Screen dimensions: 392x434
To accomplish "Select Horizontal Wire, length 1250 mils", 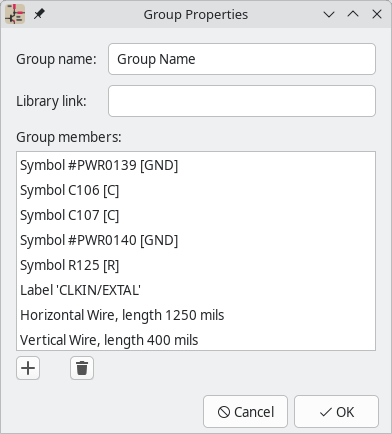I will click(196, 315).
